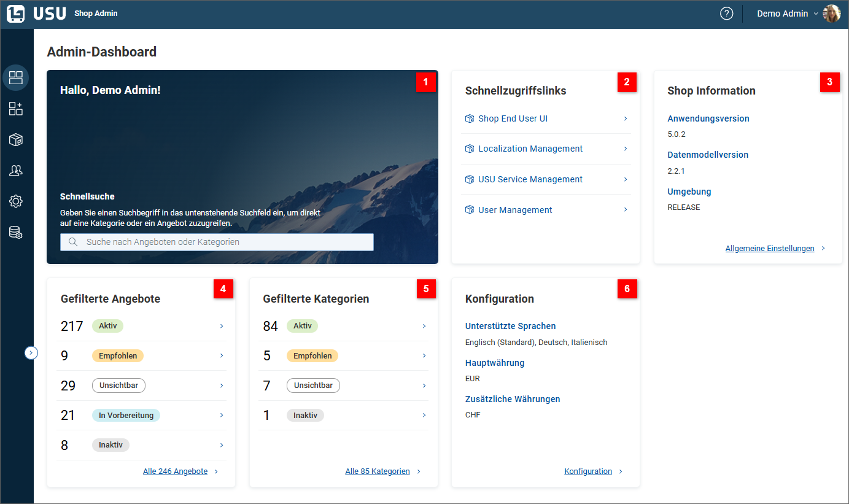849x504 pixels.
Task: Select Shop Admin in the top bar
Action: point(96,13)
